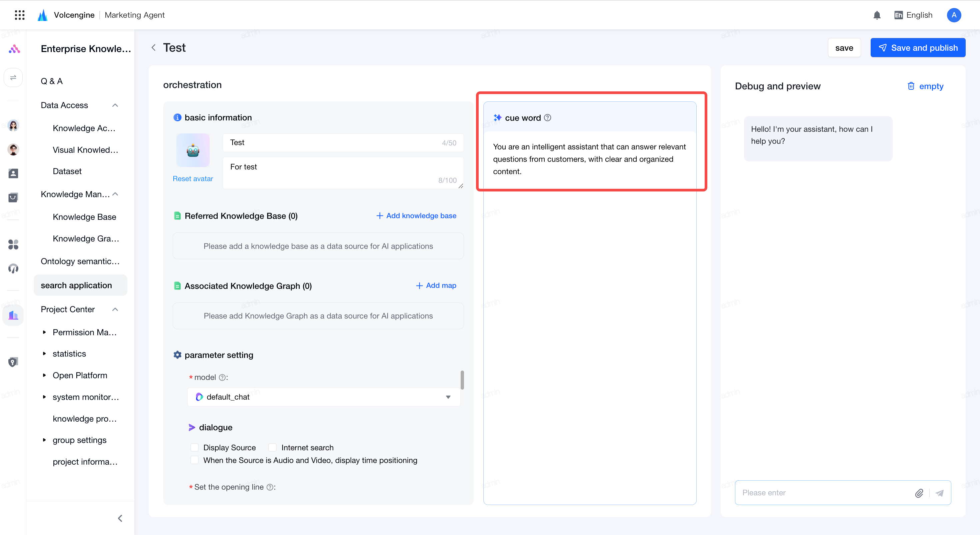Click the cue word help question icon
Screen dimensions: 980x535
(547, 118)
